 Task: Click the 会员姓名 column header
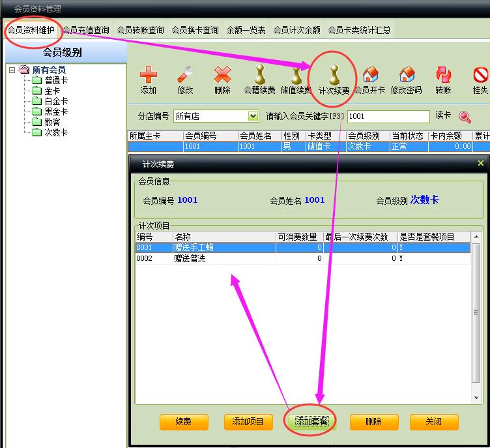(260, 136)
